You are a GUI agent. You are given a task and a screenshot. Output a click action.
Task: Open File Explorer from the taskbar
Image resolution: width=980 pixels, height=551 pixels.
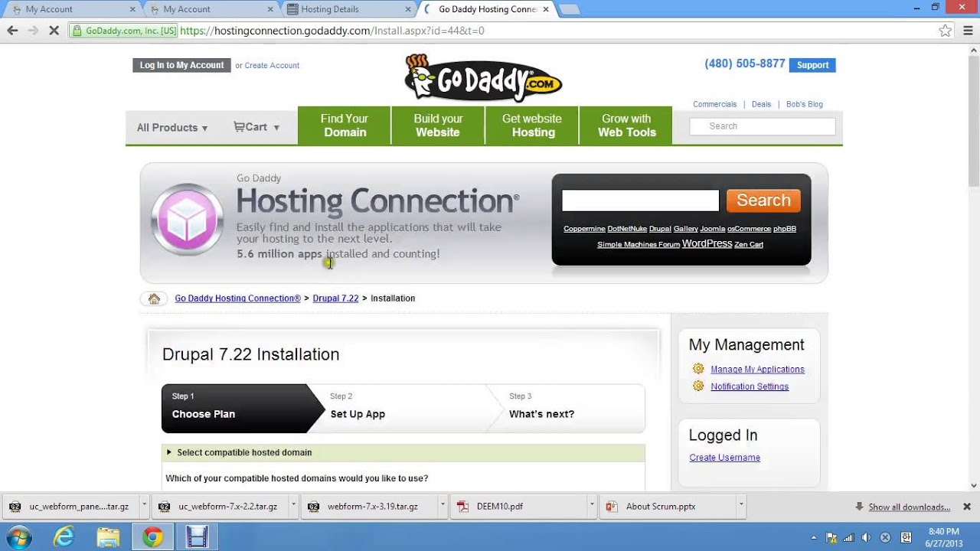point(108,537)
